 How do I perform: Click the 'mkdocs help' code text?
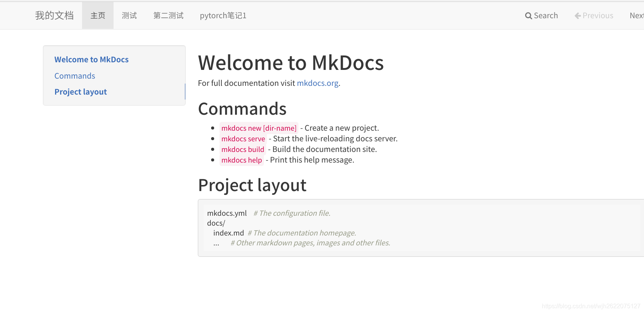[241, 160]
